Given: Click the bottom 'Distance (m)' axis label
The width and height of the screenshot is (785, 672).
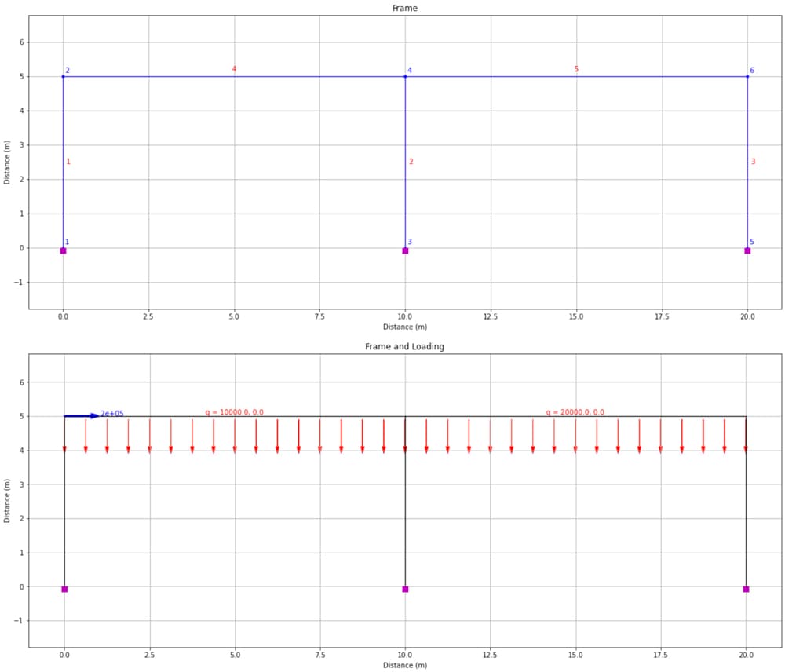Looking at the screenshot, I should click(x=406, y=664).
